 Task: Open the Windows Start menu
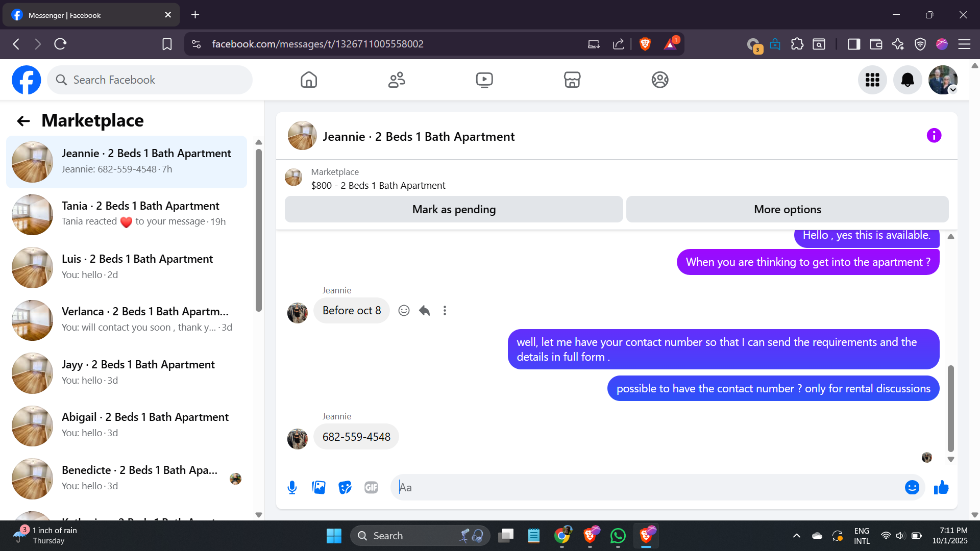[x=334, y=536]
